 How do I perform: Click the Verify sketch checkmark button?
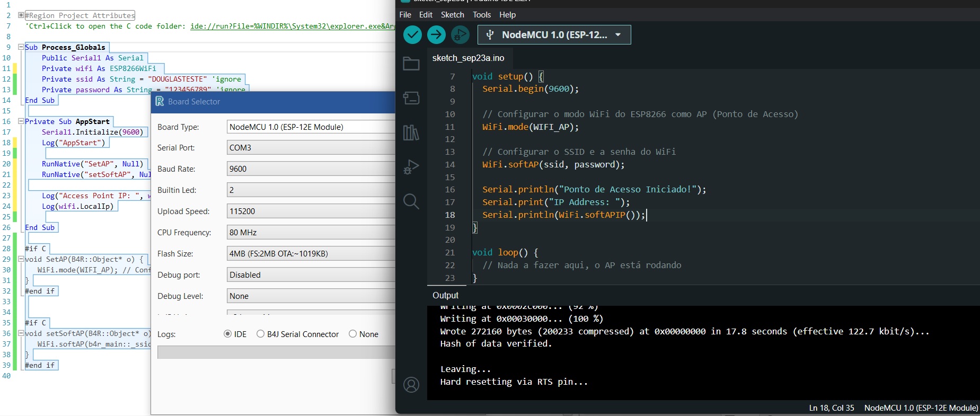pyautogui.click(x=412, y=35)
